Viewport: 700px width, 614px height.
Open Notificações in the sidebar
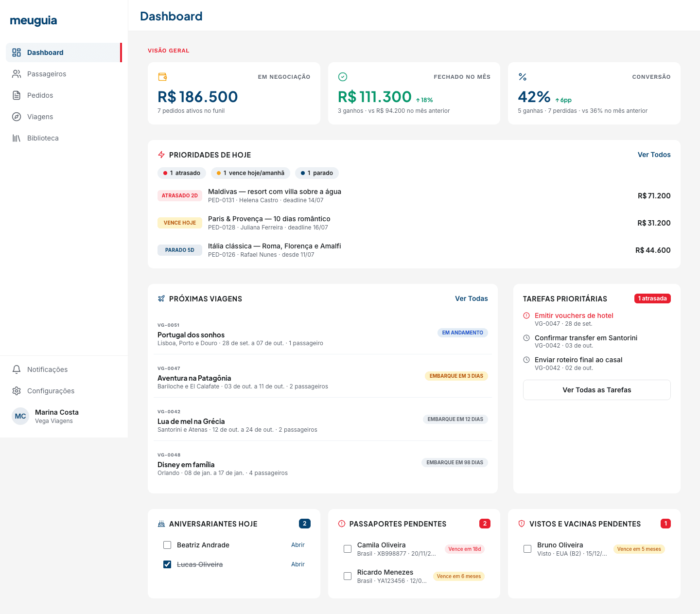point(64,369)
